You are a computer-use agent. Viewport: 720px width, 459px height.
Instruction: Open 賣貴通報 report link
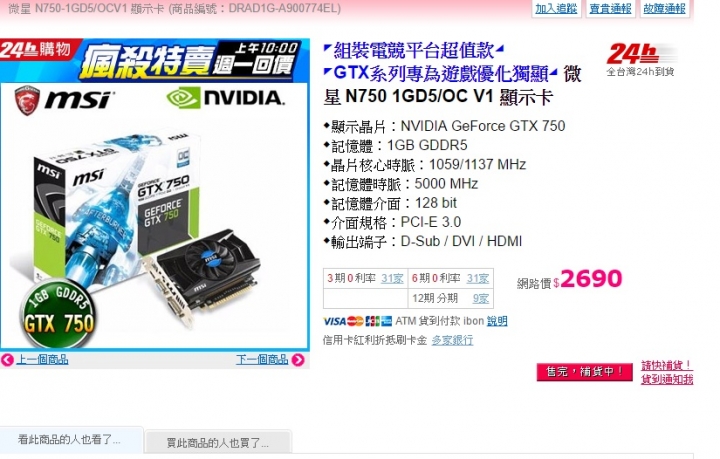tap(610, 8)
